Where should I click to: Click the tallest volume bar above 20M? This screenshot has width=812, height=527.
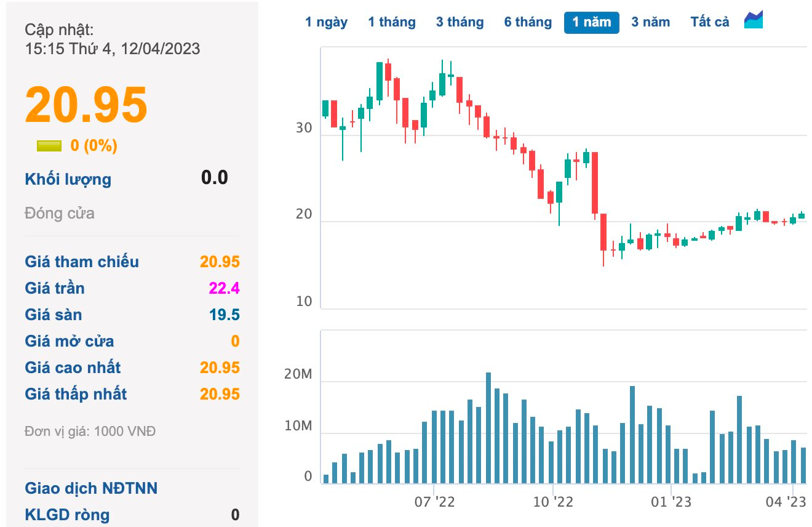488,428
